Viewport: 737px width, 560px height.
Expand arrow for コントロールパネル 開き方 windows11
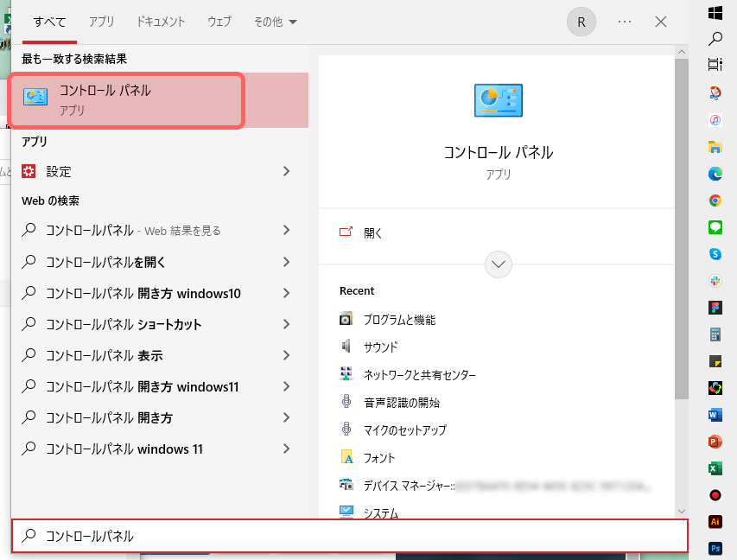(x=287, y=386)
